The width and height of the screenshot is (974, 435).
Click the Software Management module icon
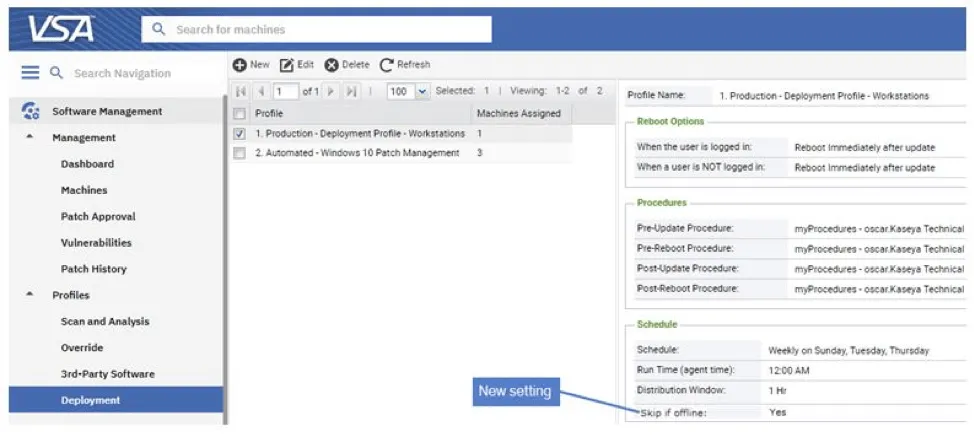point(30,112)
